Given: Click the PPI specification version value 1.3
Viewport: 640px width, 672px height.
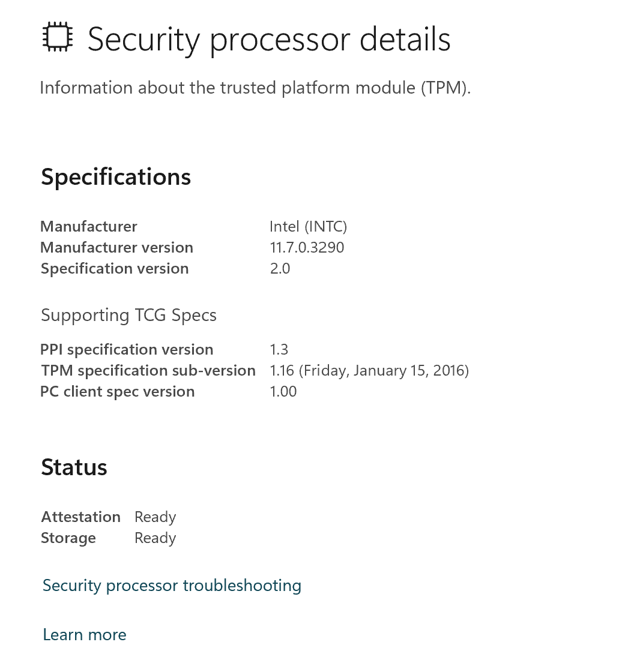Looking at the screenshot, I should pos(279,349).
